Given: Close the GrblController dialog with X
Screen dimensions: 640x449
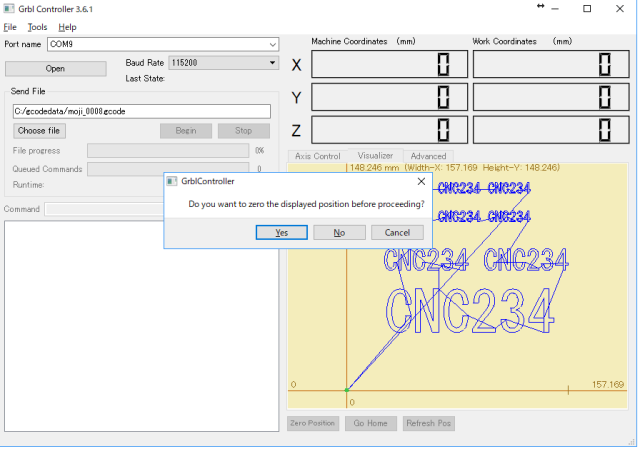Looking at the screenshot, I should pos(421,181).
